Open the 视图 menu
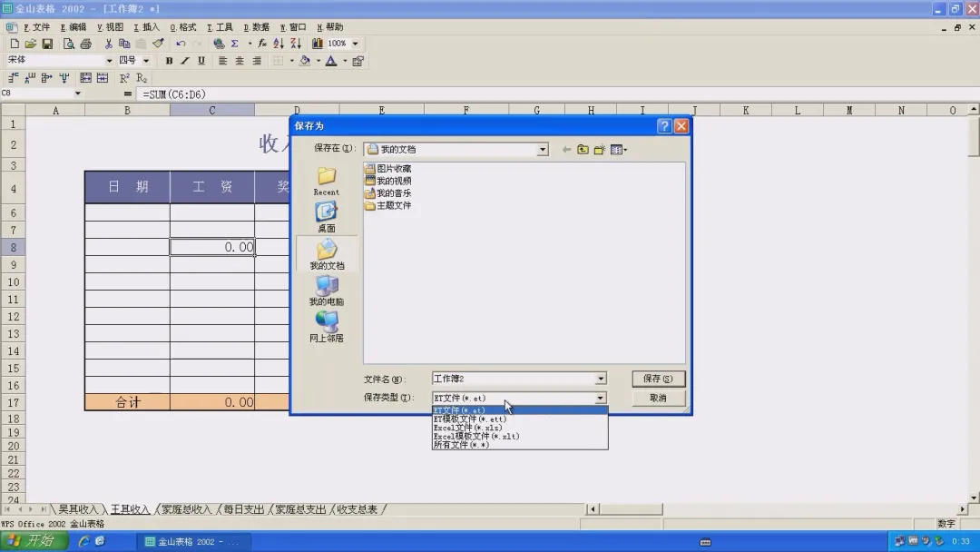Screen dimensions: 980x552 [111, 27]
